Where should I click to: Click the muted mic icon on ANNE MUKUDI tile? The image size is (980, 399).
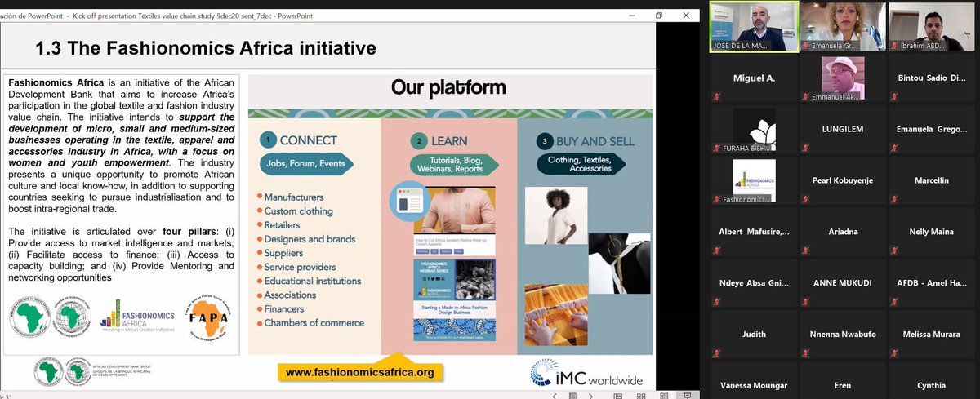point(804,303)
